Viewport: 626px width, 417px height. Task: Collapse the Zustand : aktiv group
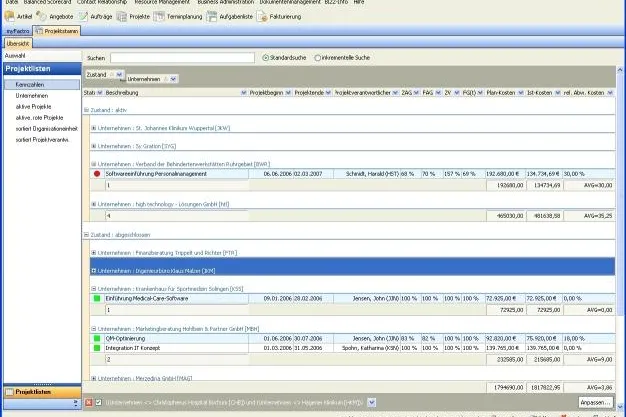pos(86,110)
